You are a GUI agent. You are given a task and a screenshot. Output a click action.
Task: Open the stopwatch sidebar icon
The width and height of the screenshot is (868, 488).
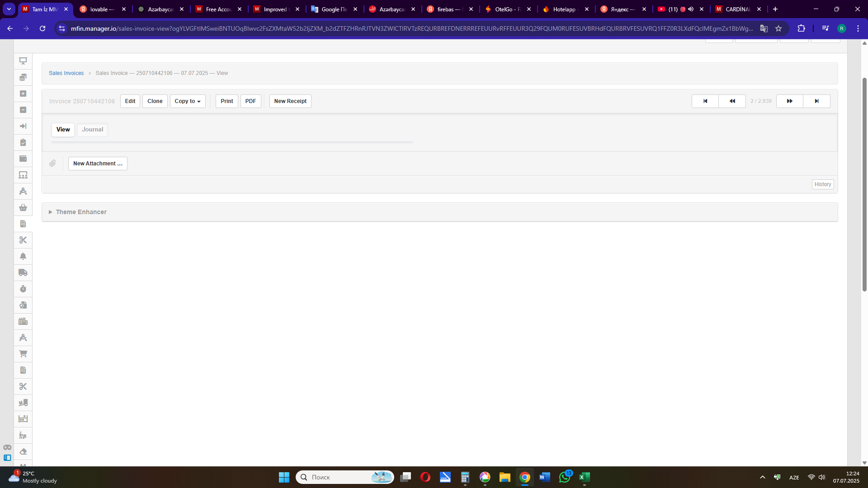click(x=23, y=289)
